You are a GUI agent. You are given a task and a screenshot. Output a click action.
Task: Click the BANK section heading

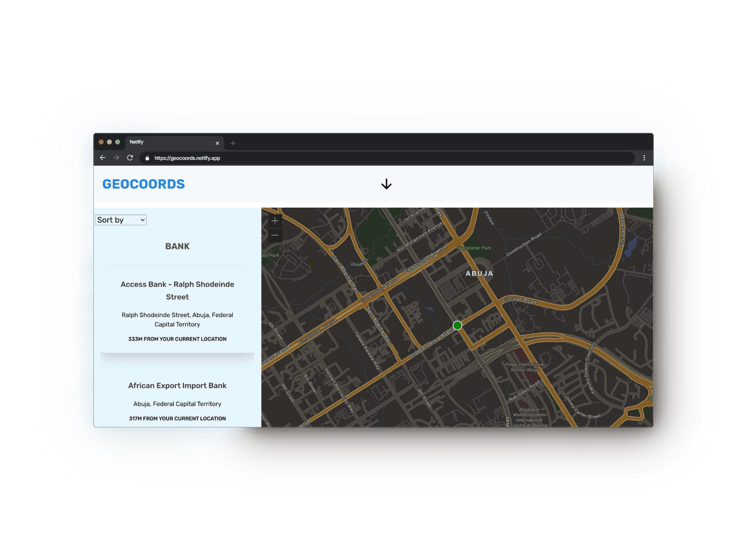pos(177,246)
